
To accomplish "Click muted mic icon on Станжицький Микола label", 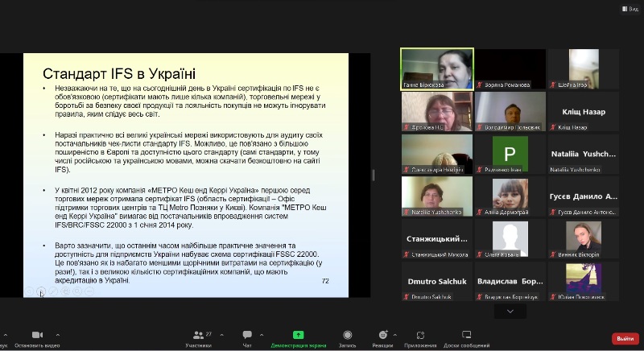I will (x=407, y=254).
